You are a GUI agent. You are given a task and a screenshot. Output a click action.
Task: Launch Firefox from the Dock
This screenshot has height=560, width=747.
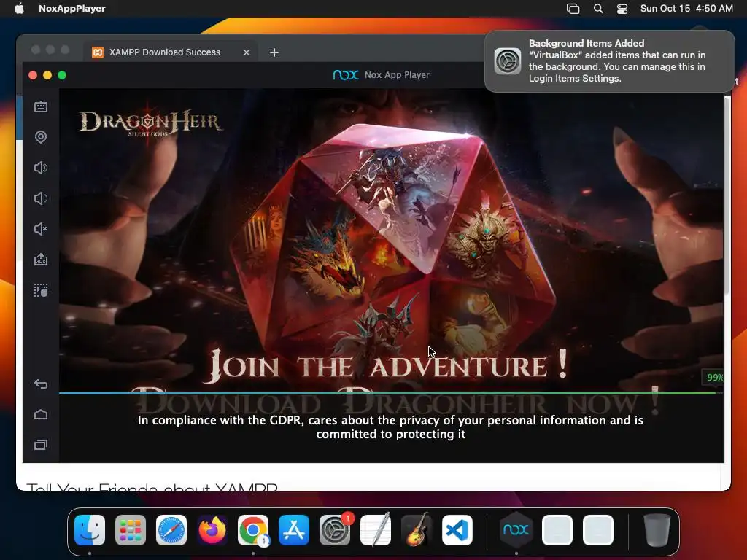pos(212,529)
